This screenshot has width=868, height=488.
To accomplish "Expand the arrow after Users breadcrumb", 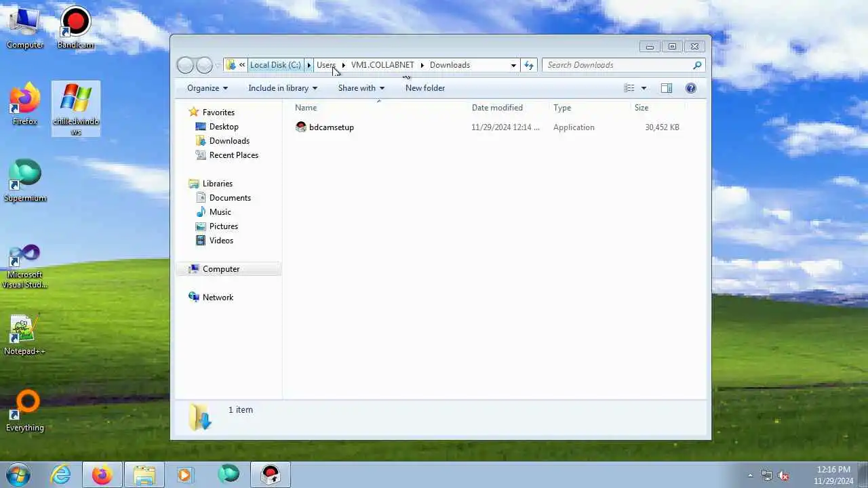I will coord(344,65).
